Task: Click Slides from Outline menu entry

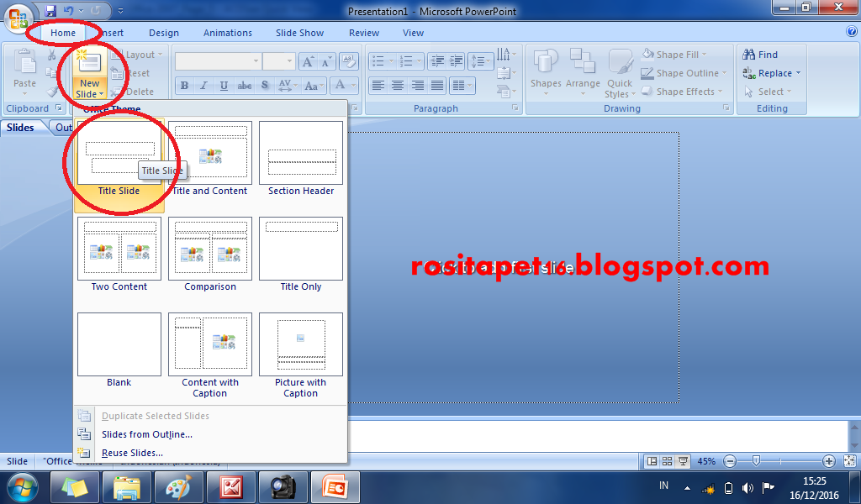Action: [146, 434]
